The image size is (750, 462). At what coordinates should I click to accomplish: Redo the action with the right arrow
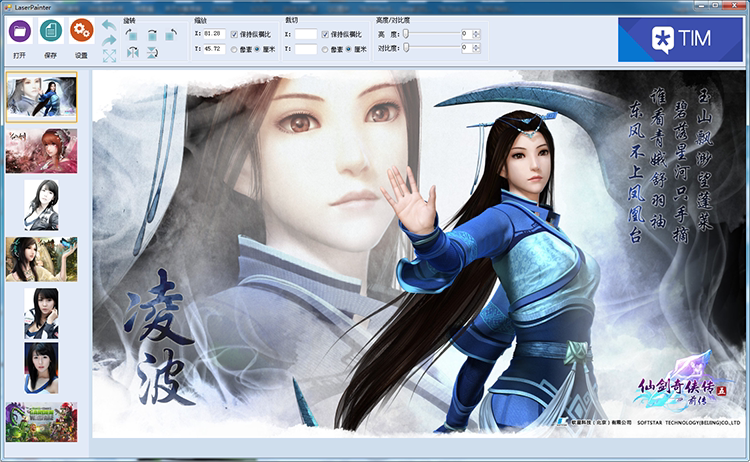(x=109, y=40)
